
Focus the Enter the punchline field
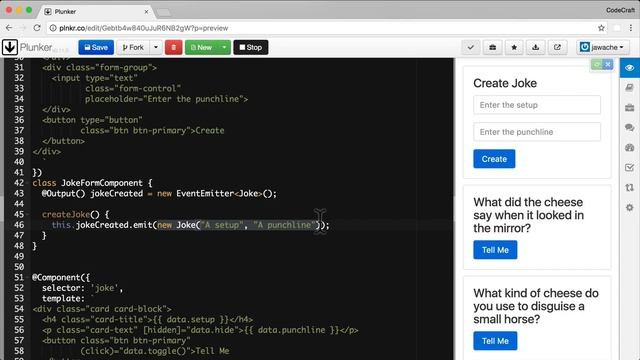coord(537,132)
